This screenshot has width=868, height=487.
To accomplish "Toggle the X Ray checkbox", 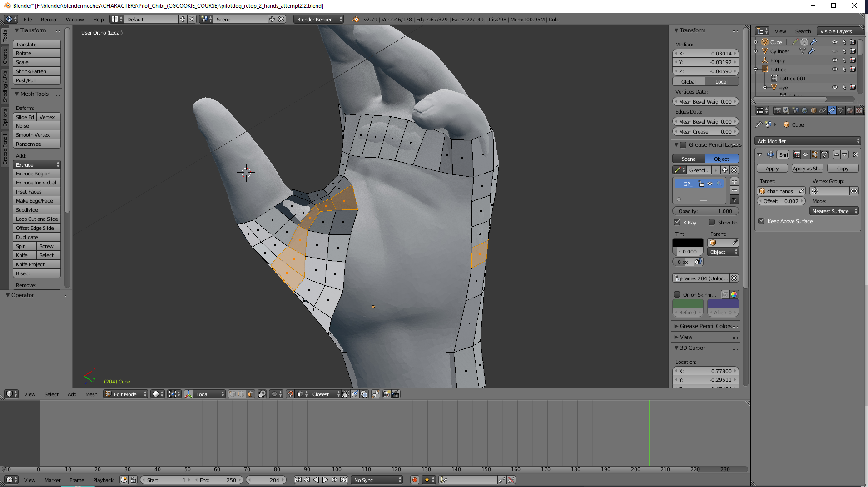I will pyautogui.click(x=677, y=222).
